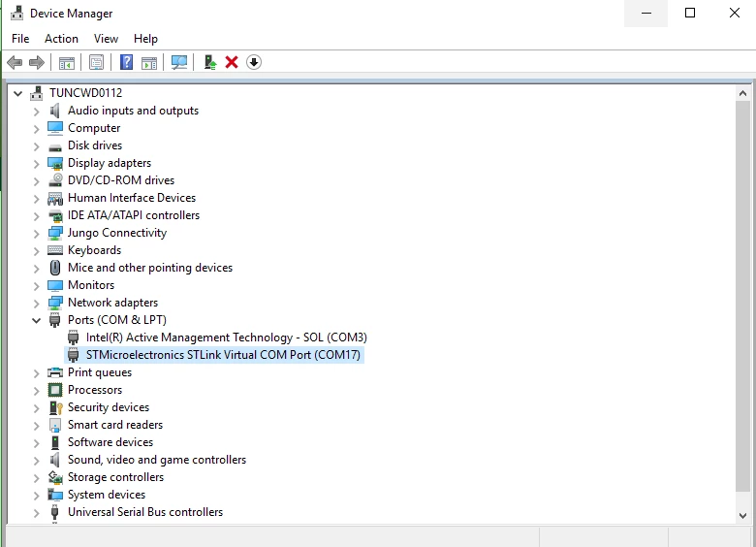This screenshot has width=756, height=547.
Task: Maximize the Device Manager window
Action: tap(690, 13)
